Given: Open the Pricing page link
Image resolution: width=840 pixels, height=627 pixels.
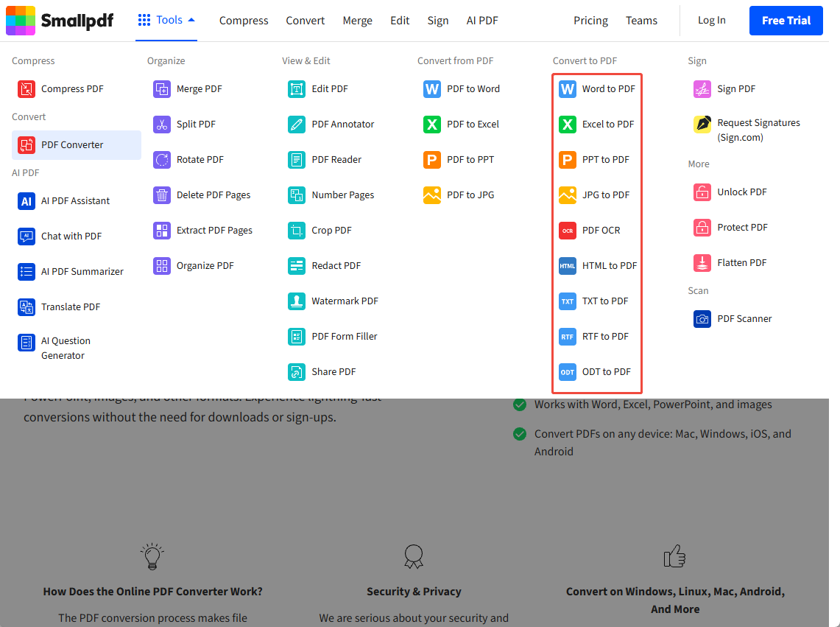Looking at the screenshot, I should click(x=591, y=21).
